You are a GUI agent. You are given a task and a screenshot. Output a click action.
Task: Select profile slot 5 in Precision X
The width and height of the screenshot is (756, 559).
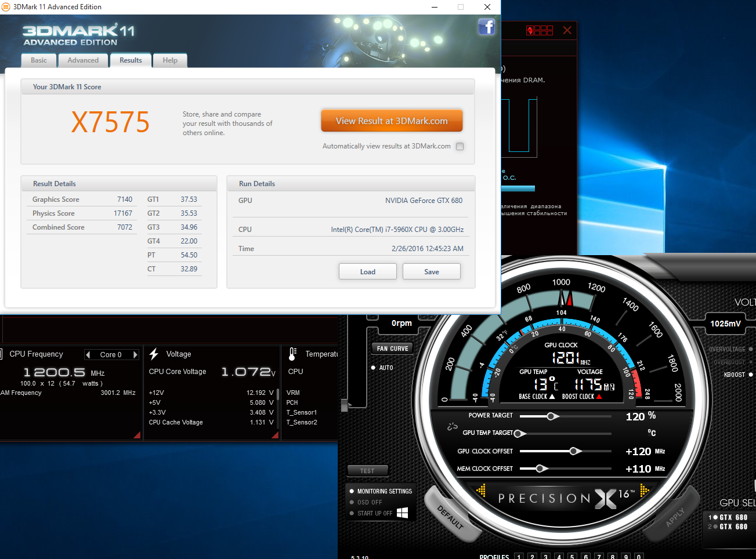pos(572,557)
